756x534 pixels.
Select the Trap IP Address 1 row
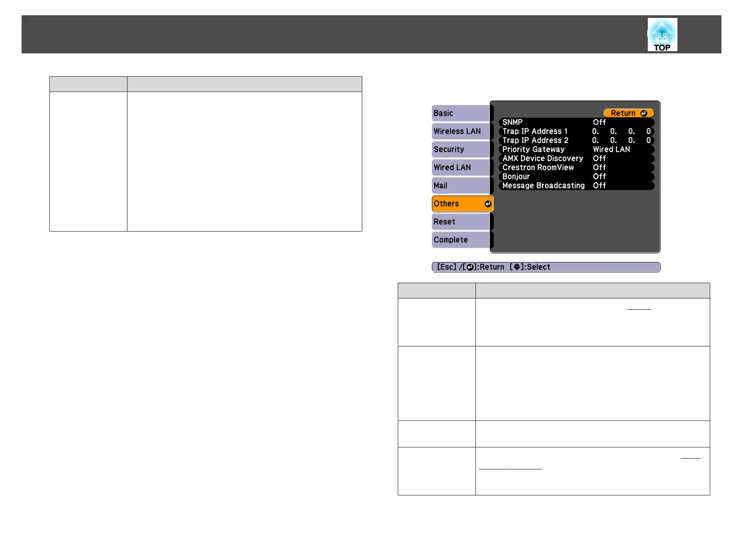(576, 131)
